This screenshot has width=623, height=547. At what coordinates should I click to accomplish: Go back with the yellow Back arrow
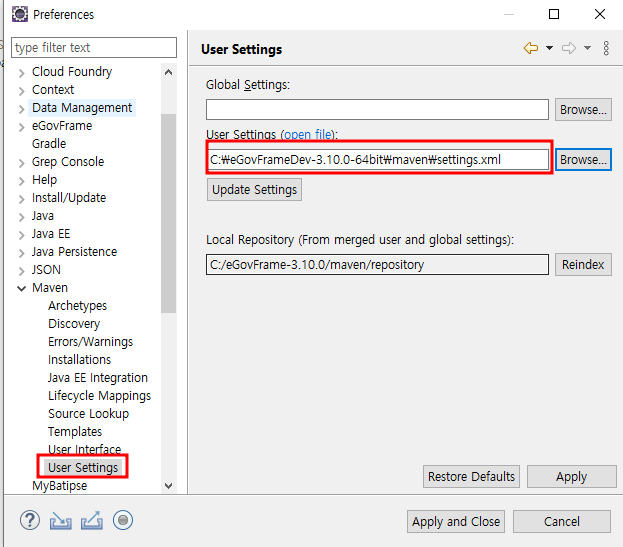(x=531, y=48)
